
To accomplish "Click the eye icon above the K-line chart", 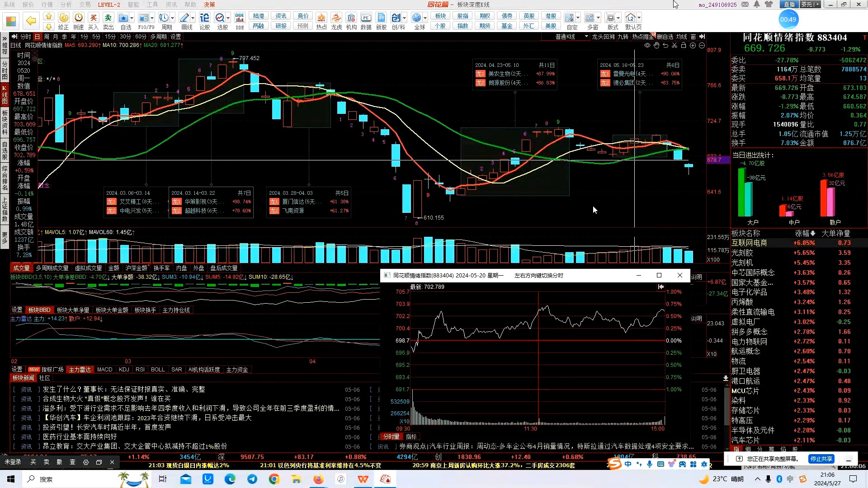I will click(x=647, y=46).
